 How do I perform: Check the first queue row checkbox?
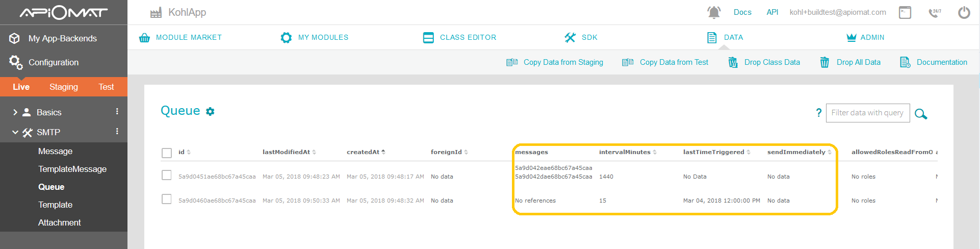click(167, 176)
